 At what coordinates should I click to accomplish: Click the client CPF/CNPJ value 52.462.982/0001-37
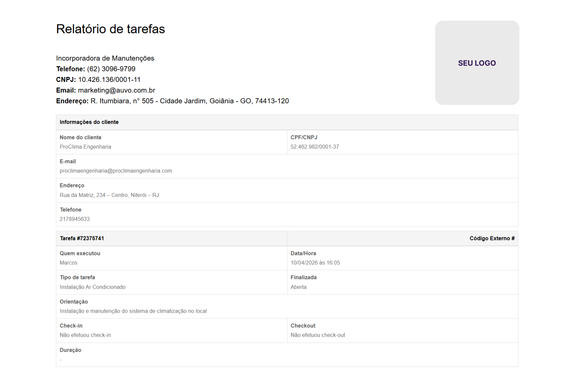(x=315, y=147)
